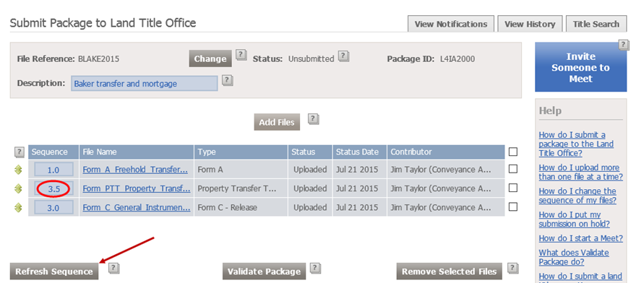Open Form_PTT_Property_Transf file link

click(137, 188)
